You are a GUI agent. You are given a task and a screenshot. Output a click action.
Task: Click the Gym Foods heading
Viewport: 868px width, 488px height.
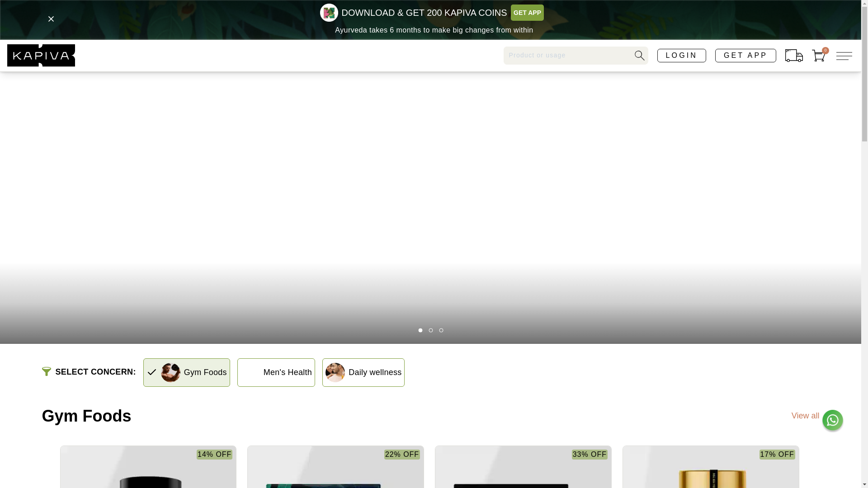pyautogui.click(x=86, y=416)
